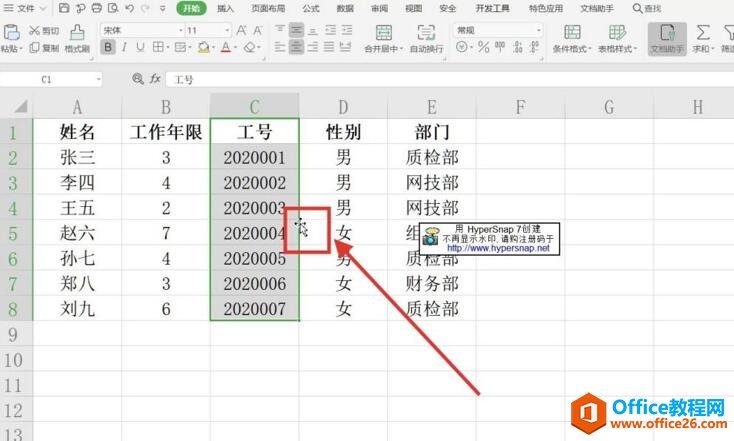Image resolution: width=734 pixels, height=441 pixels.
Task: Switch to the View (视图) tab
Action: [x=413, y=8]
